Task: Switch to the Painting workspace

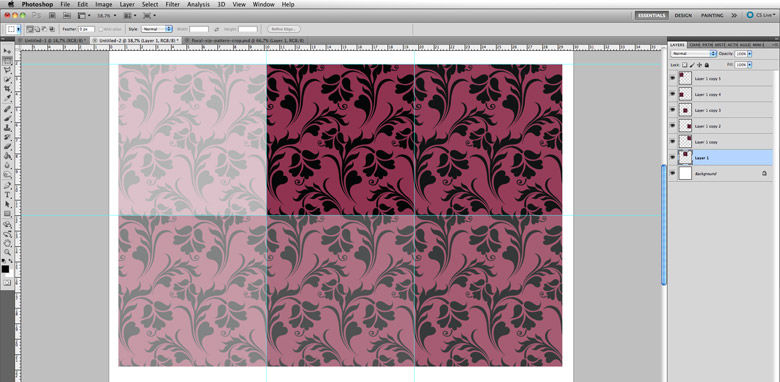Action: click(712, 15)
